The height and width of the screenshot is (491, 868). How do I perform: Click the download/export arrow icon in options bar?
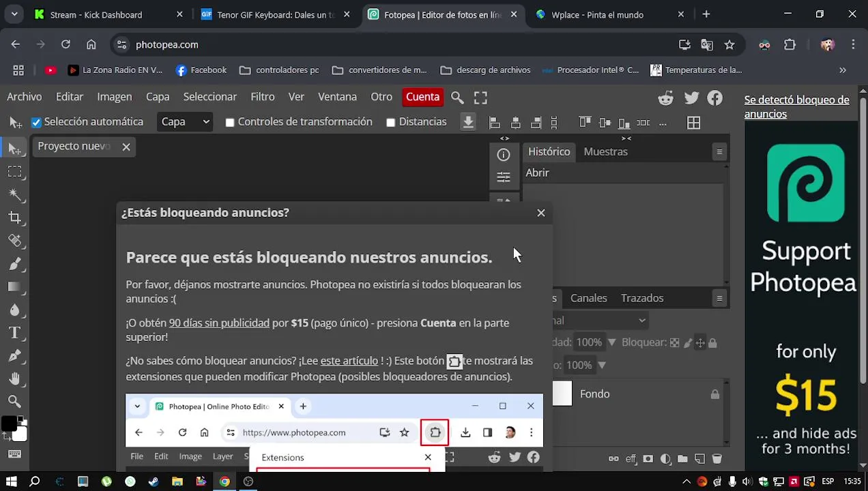468,122
